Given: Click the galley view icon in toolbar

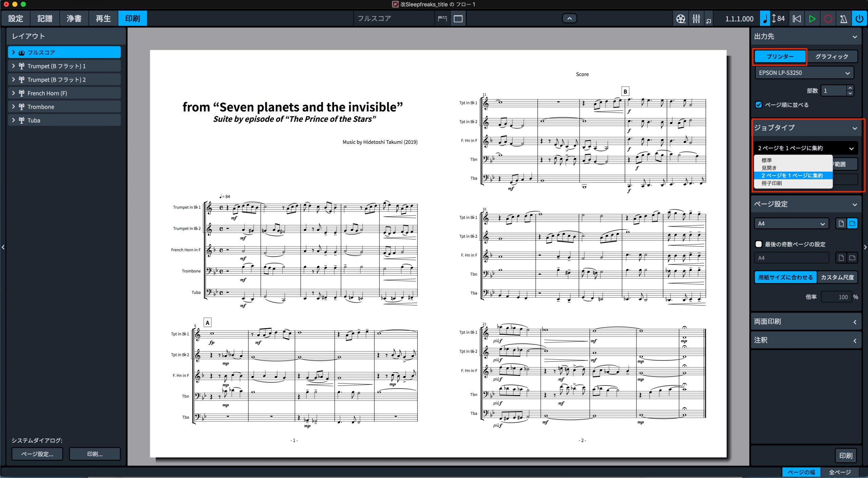Looking at the screenshot, I should tap(442, 19).
